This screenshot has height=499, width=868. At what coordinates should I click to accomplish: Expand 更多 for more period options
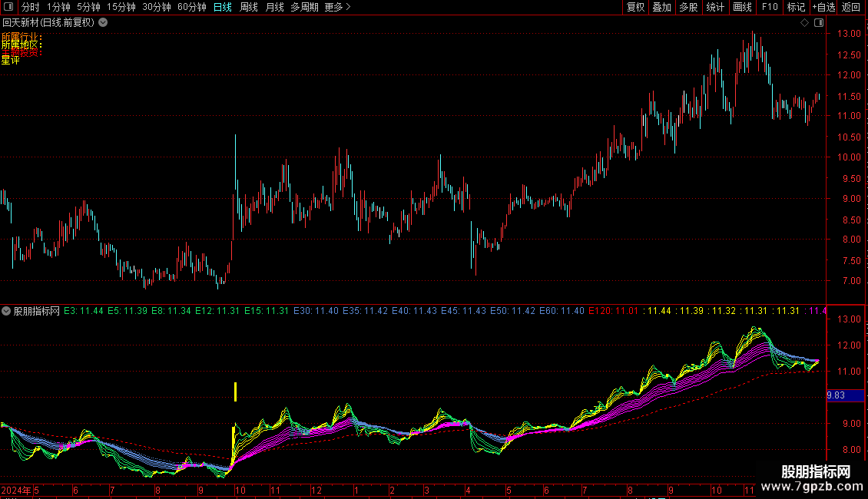[337, 7]
